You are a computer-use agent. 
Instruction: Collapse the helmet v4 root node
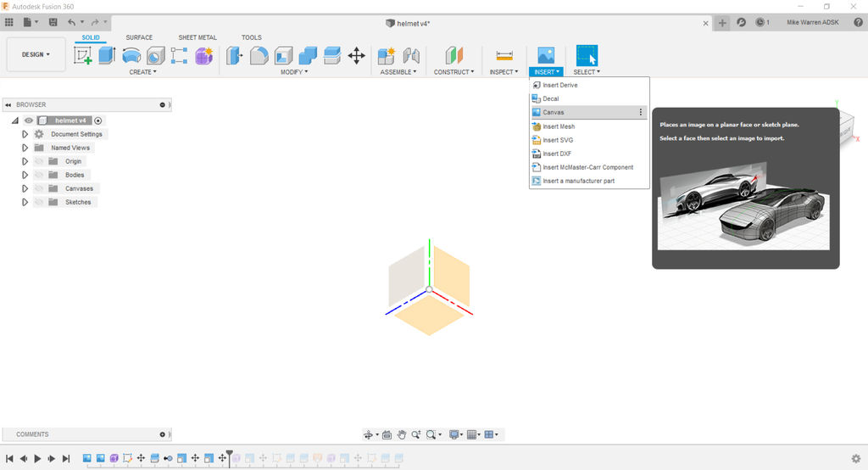15,120
